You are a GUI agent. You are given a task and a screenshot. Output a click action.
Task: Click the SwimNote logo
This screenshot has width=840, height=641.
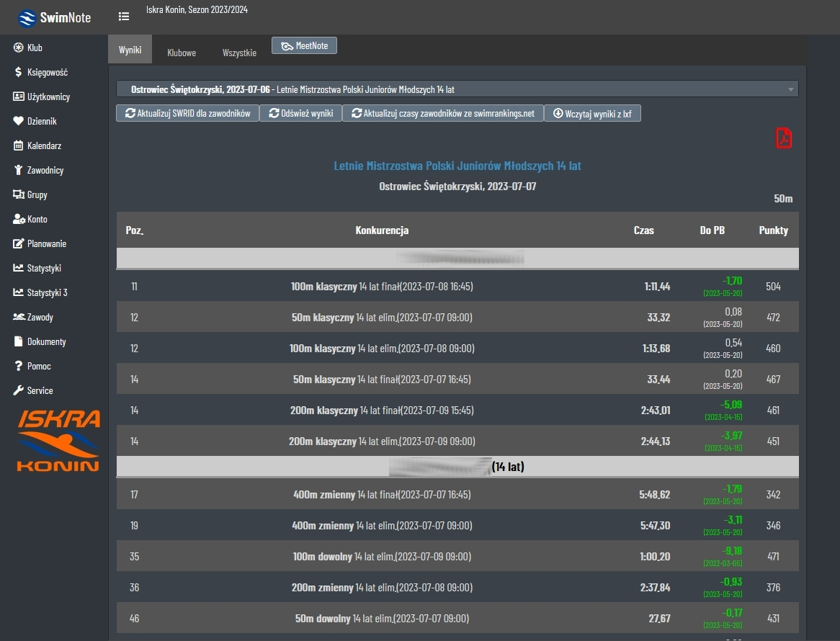55,17
